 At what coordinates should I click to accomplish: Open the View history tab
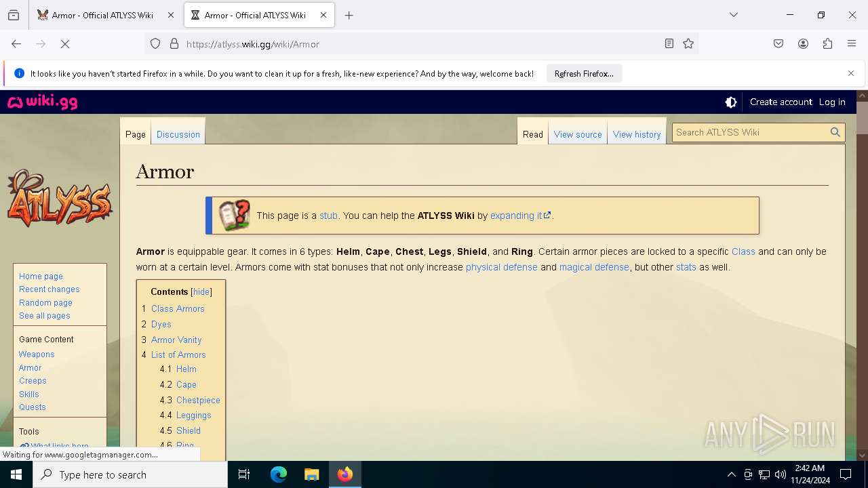coord(637,134)
